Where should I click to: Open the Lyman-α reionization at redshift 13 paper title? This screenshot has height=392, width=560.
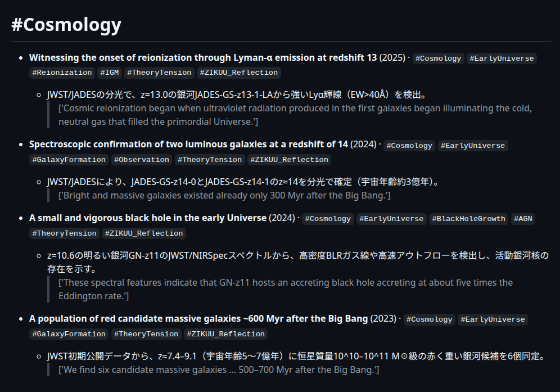203,57
